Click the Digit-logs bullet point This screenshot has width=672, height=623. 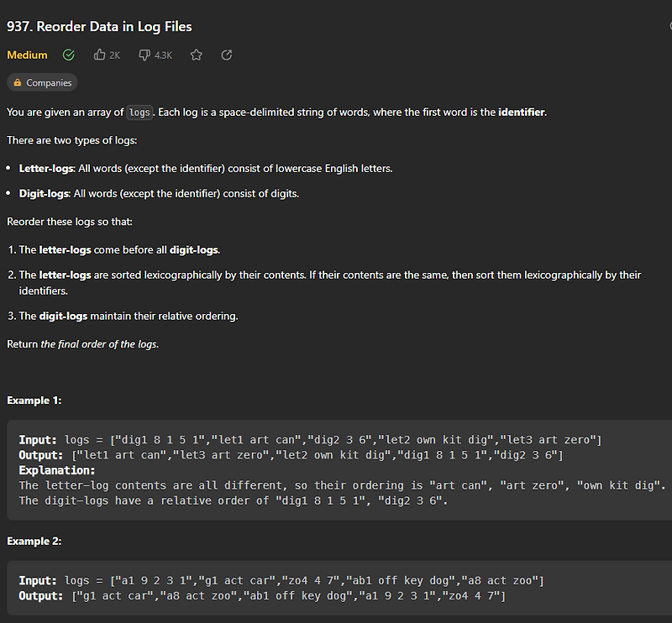pos(159,193)
